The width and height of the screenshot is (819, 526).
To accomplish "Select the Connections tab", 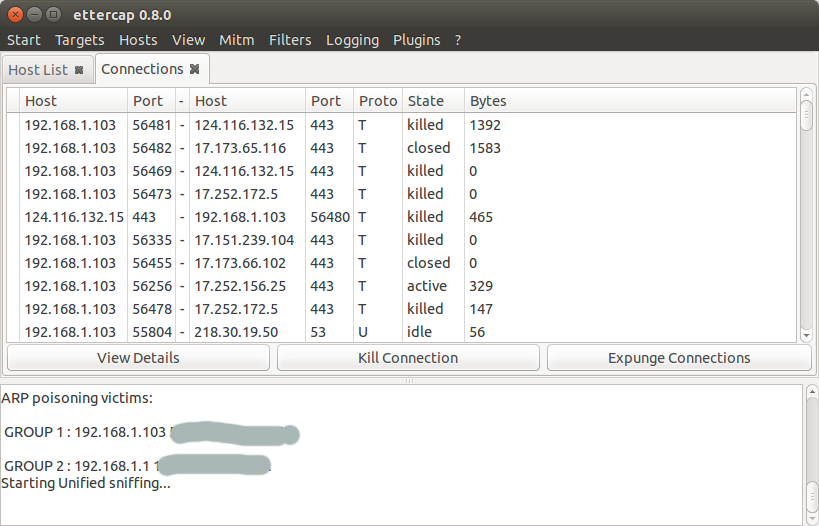I will tap(152, 69).
